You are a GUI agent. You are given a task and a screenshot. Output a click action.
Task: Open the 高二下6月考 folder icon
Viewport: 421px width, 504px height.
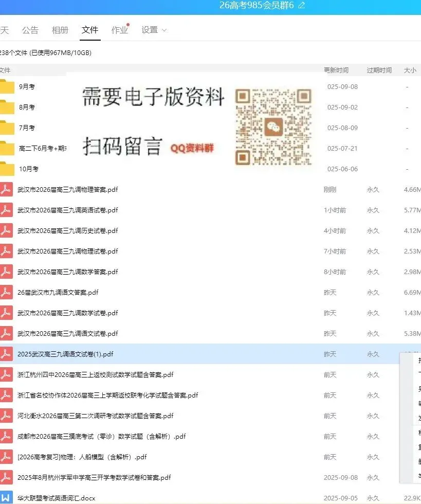[7, 148]
